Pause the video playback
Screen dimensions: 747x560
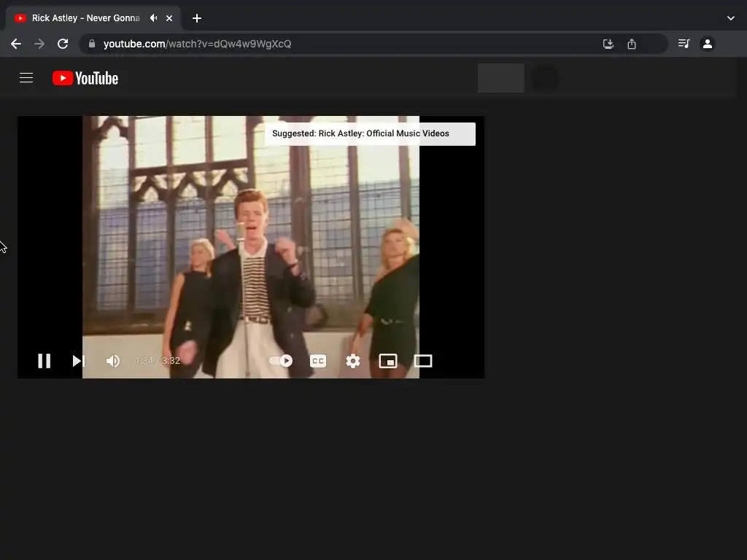tap(44, 361)
